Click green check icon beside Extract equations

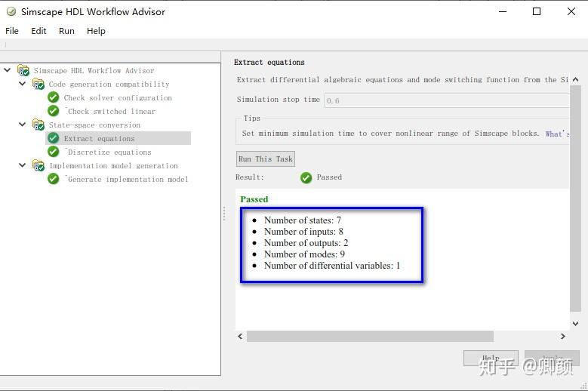(54, 138)
